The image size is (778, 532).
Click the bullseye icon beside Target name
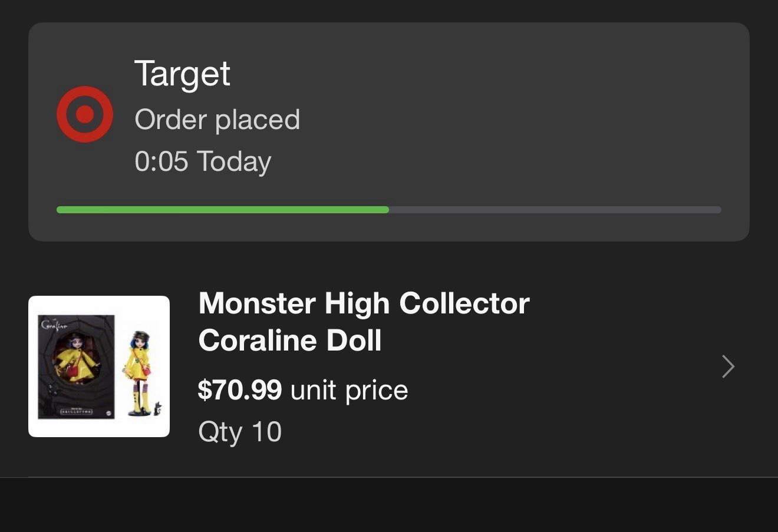tap(84, 114)
